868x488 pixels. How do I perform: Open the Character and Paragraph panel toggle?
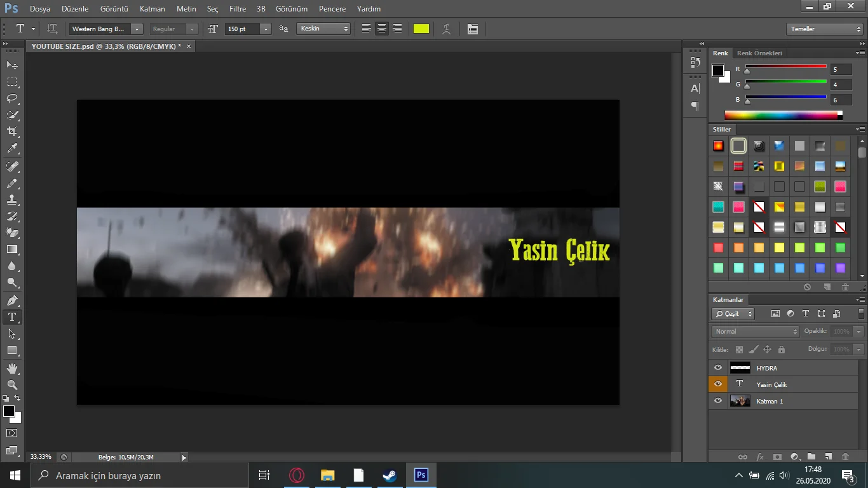click(x=472, y=29)
